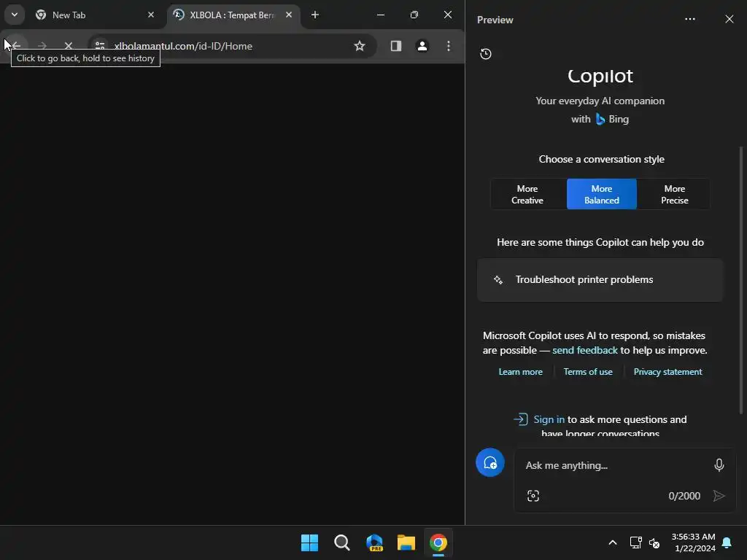Click the send feedback link

point(584,351)
